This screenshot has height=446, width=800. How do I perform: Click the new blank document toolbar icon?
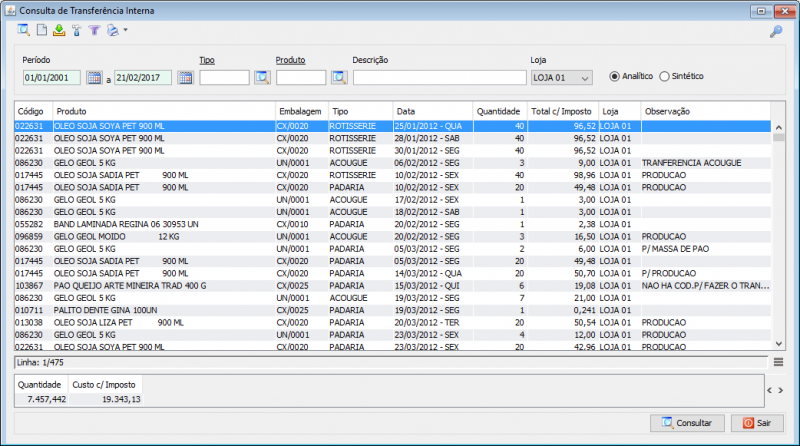pyautogui.click(x=42, y=30)
